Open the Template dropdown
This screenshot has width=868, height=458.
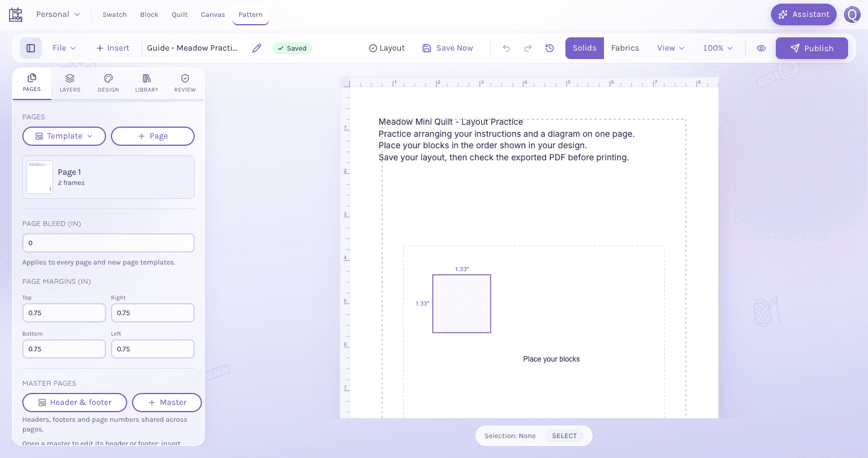point(64,136)
